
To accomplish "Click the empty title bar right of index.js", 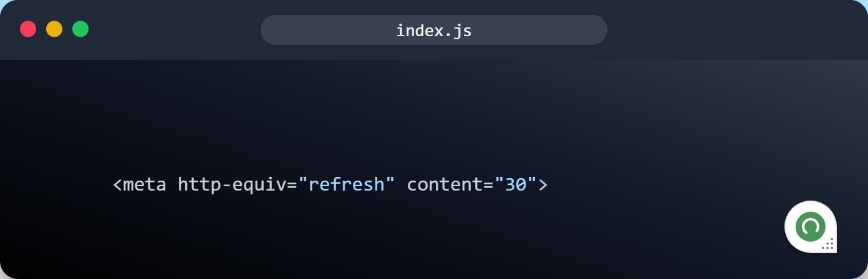I will click(x=736, y=30).
